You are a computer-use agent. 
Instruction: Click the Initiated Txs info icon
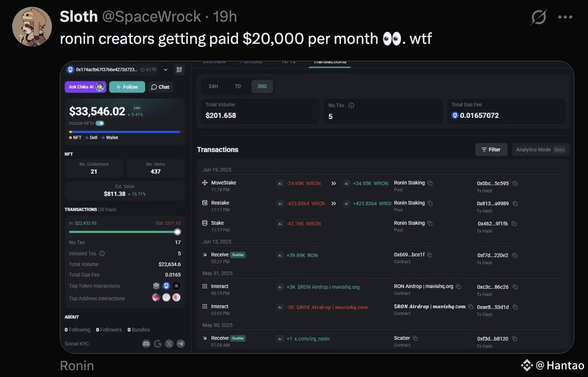point(102,254)
